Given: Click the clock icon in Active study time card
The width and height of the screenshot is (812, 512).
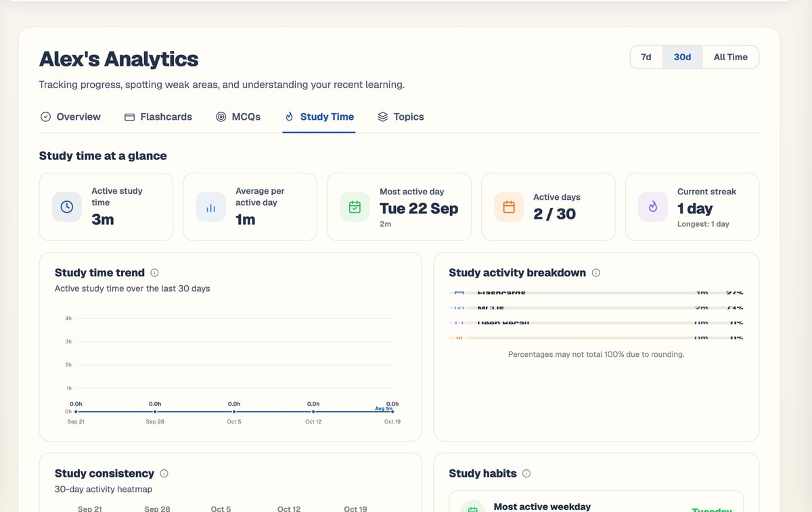Looking at the screenshot, I should (67, 207).
